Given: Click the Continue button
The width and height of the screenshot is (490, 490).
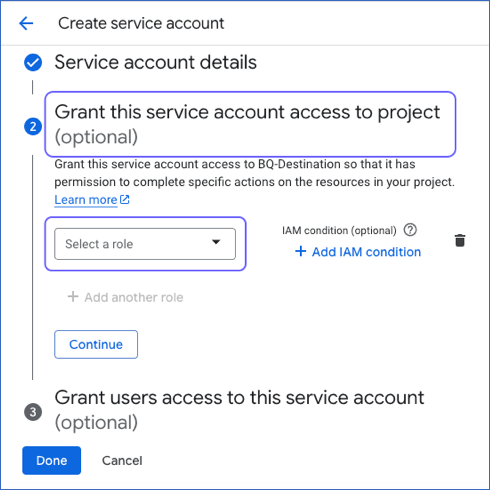Looking at the screenshot, I should click(96, 344).
